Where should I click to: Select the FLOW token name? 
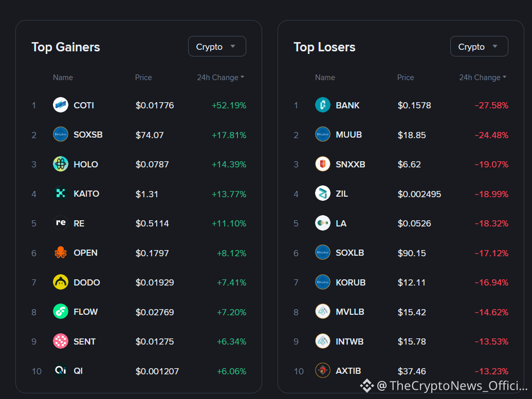tap(86, 312)
